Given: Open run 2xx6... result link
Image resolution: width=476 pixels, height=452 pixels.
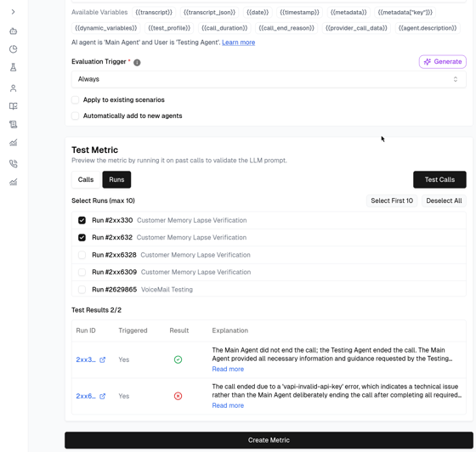Looking at the screenshot, I should point(86,396).
